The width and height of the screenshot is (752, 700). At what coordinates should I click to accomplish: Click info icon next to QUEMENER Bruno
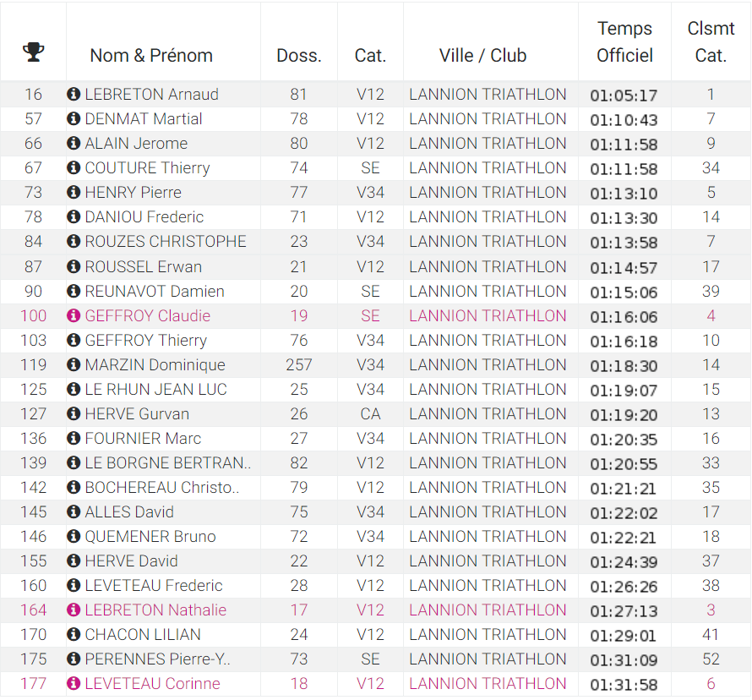74,537
